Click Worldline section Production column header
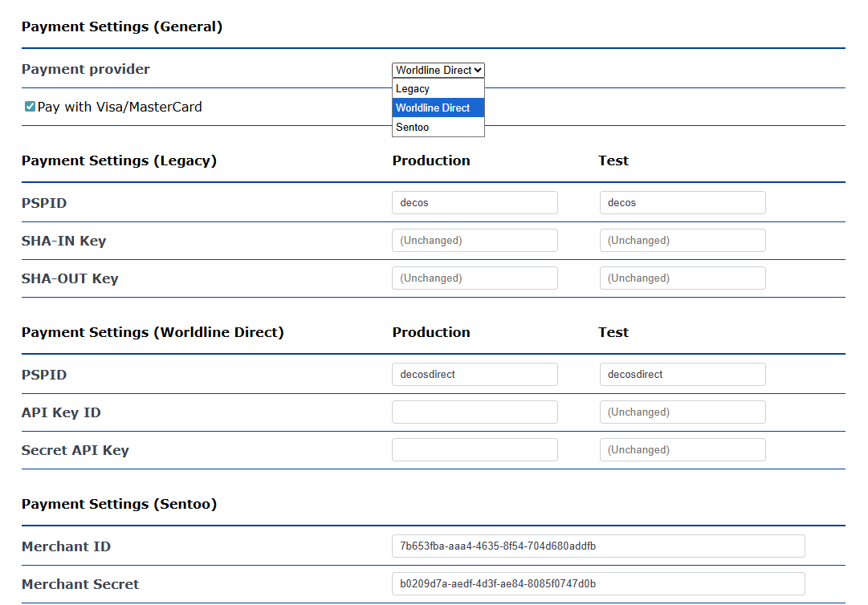This screenshot has height=605, width=868. pos(431,332)
